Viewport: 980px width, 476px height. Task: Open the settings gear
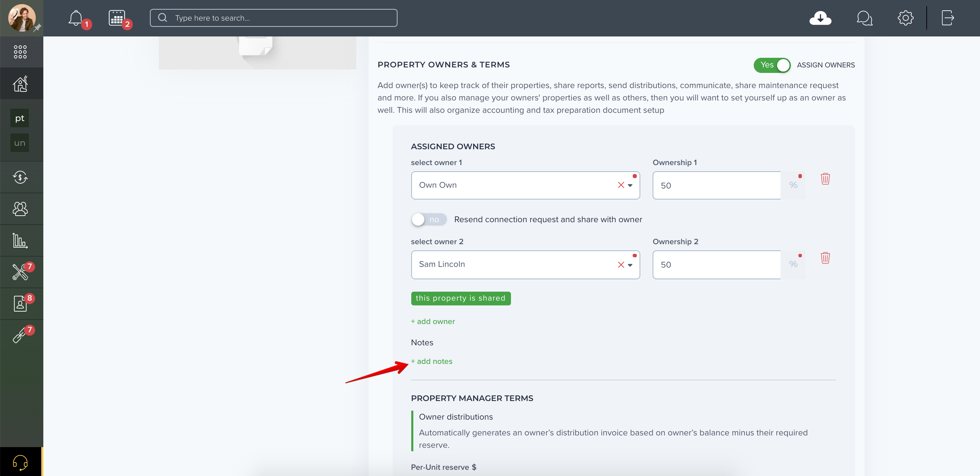[x=905, y=18]
